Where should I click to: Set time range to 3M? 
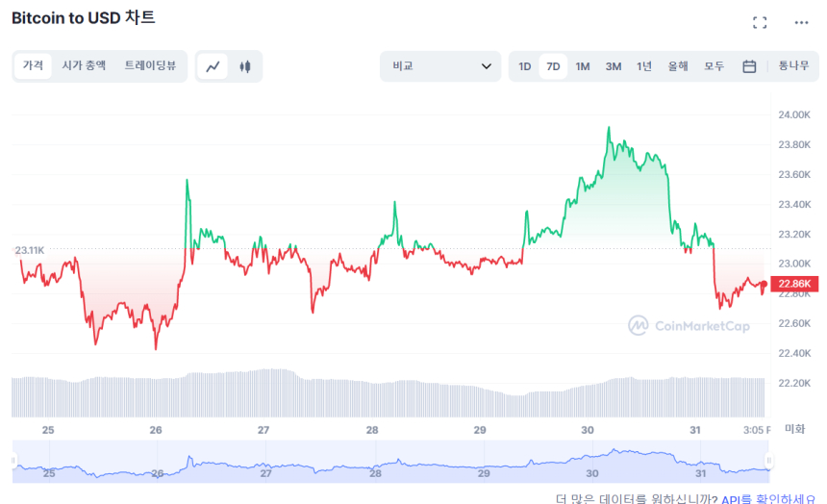point(614,66)
